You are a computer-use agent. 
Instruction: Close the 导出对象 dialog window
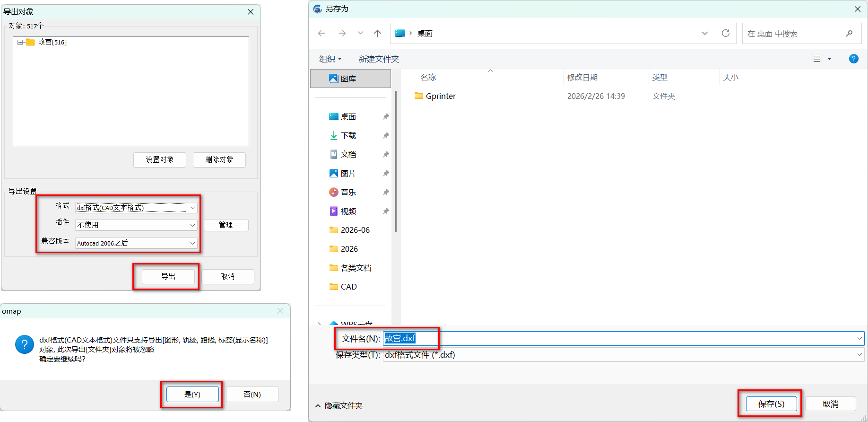(x=251, y=12)
